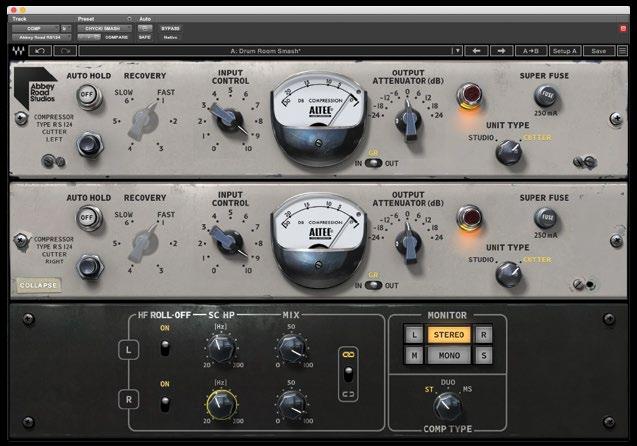Open the automation enable button under Auto
This screenshot has height=446, width=637.
coord(145,28)
